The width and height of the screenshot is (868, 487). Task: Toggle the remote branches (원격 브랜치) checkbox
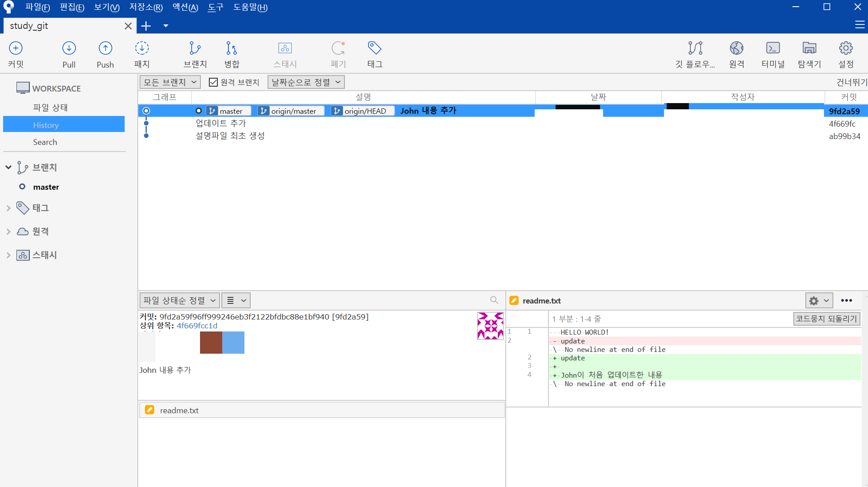[x=213, y=82]
